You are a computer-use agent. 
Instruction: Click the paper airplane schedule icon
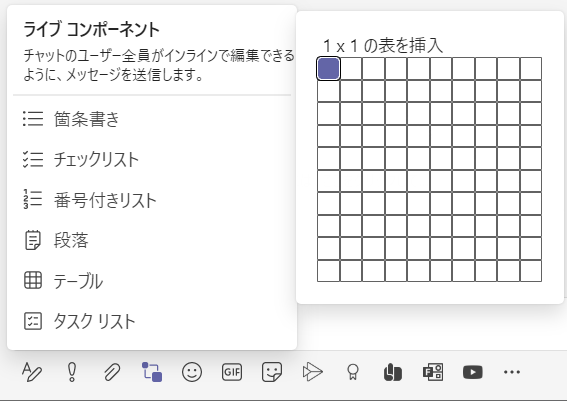pyautogui.click(x=312, y=372)
